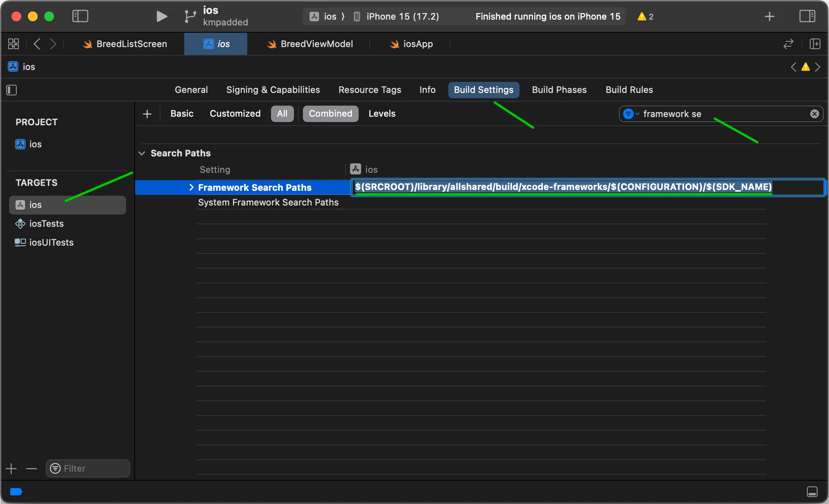
Task: Toggle the debug area button
Action: click(812, 491)
